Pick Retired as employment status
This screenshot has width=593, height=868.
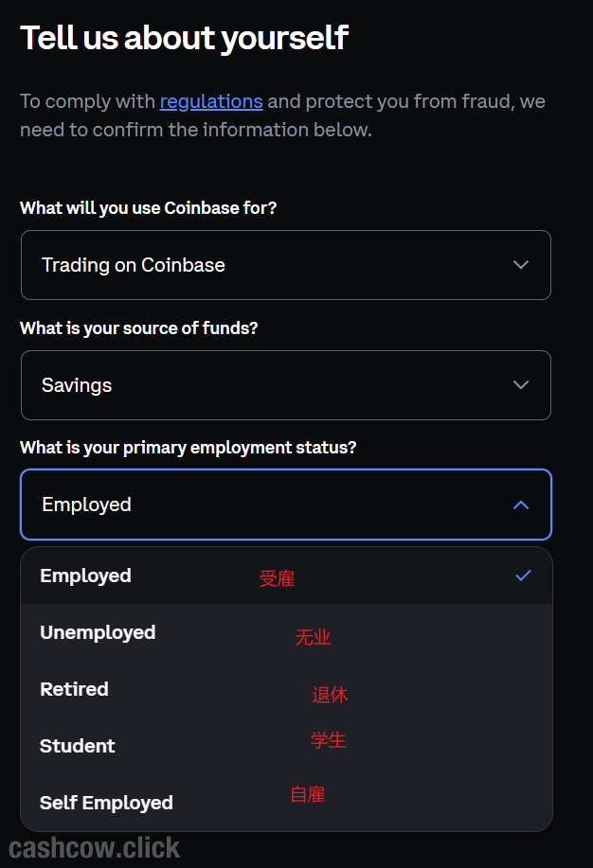point(74,689)
